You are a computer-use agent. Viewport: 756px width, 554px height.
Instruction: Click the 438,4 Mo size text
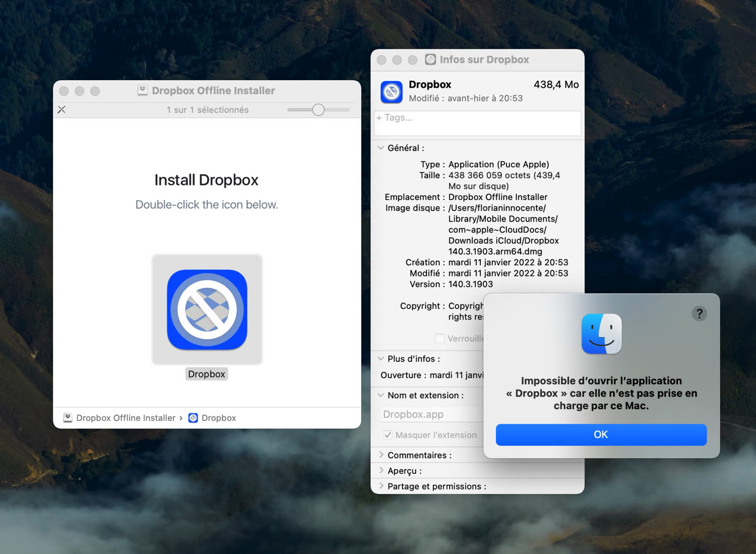pos(556,84)
